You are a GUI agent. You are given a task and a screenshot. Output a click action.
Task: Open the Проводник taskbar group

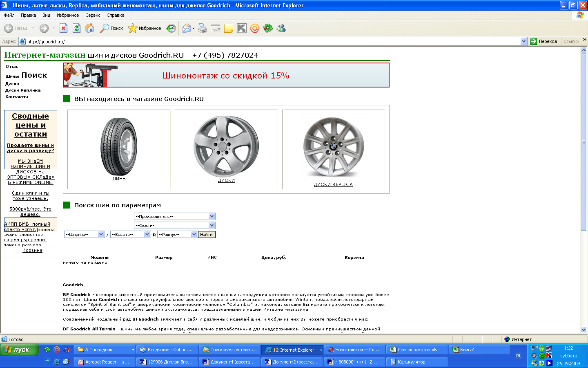[105, 350]
